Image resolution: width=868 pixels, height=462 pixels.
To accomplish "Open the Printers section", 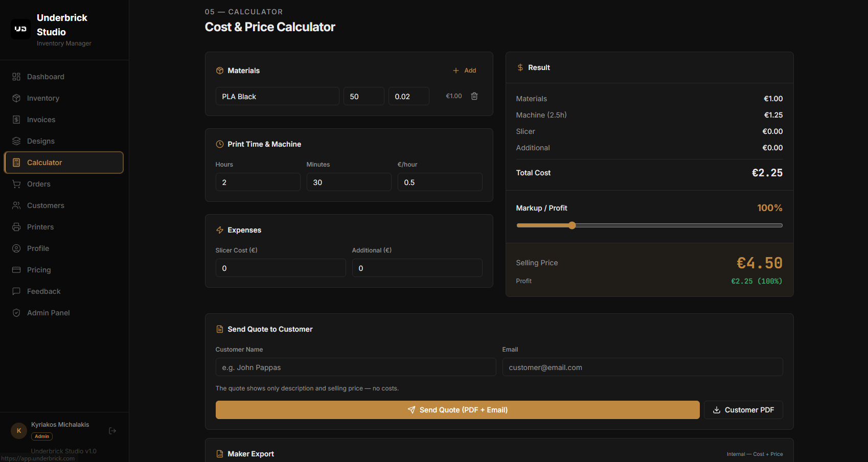I will pyautogui.click(x=64, y=227).
